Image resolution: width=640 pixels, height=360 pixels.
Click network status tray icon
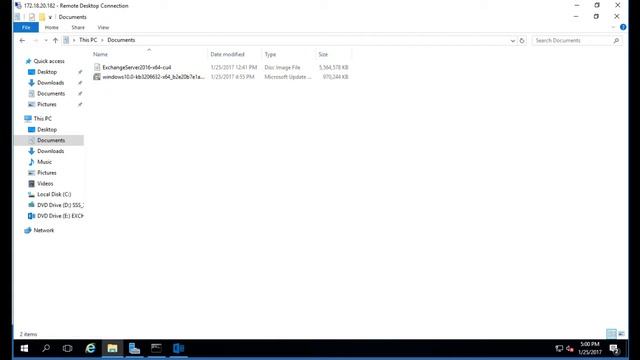click(x=559, y=349)
